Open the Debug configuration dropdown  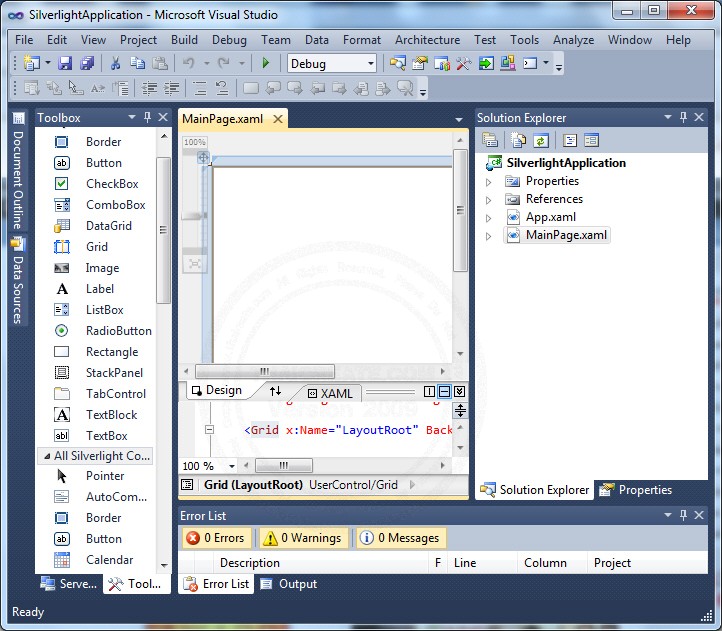click(x=371, y=64)
